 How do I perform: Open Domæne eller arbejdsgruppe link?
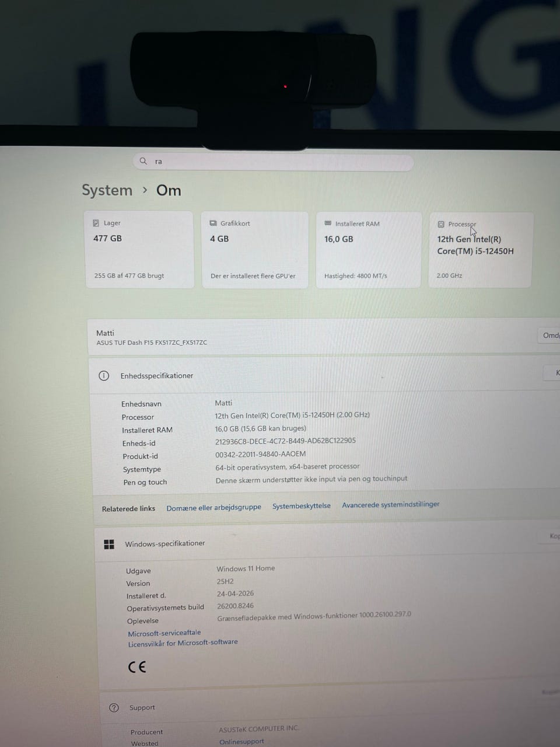coord(213,508)
